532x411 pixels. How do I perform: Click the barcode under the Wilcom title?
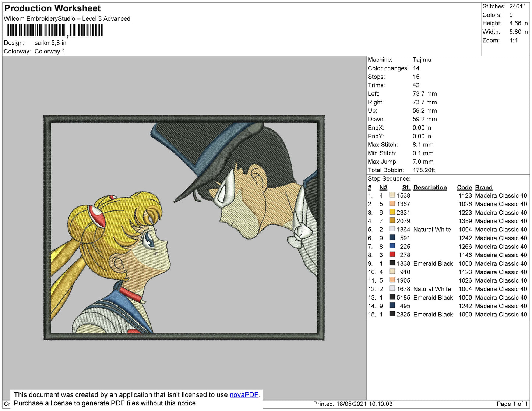[54, 30]
